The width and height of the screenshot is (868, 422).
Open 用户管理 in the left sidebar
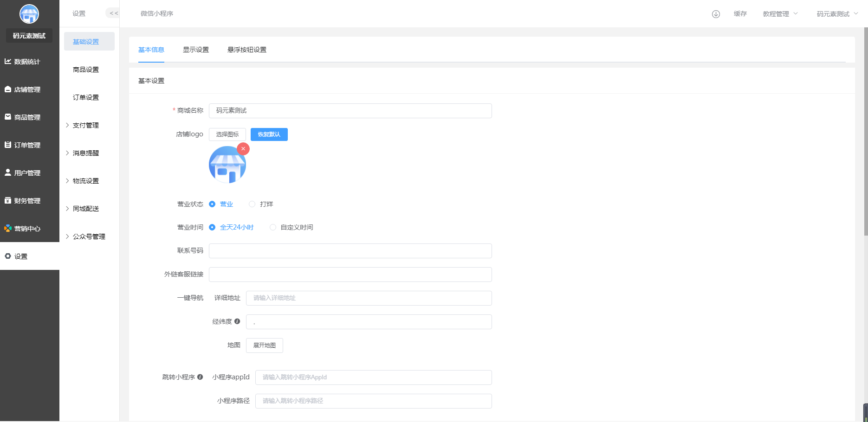click(x=30, y=173)
